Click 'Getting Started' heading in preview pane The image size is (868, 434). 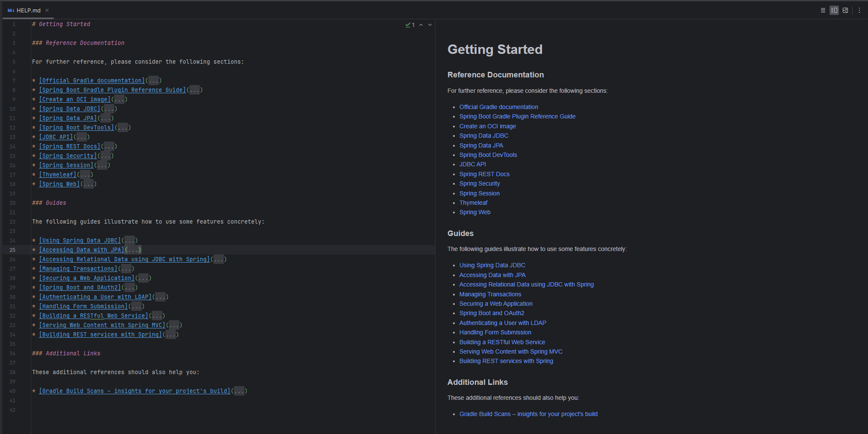(x=495, y=50)
